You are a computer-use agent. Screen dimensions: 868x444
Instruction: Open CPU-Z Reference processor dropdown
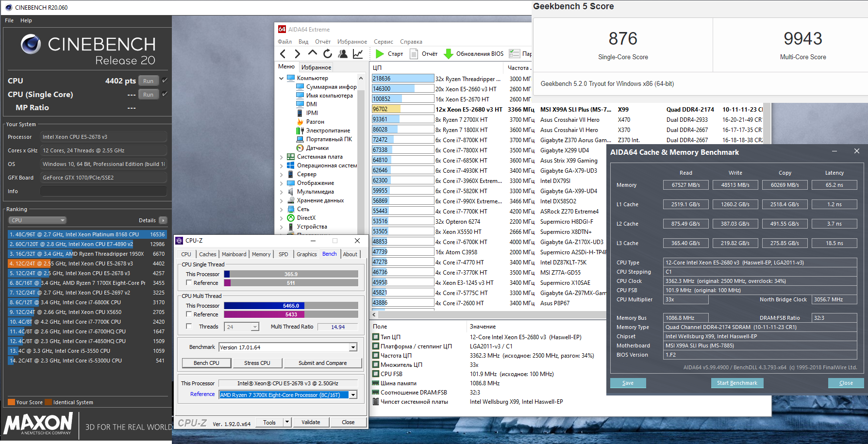click(x=353, y=395)
